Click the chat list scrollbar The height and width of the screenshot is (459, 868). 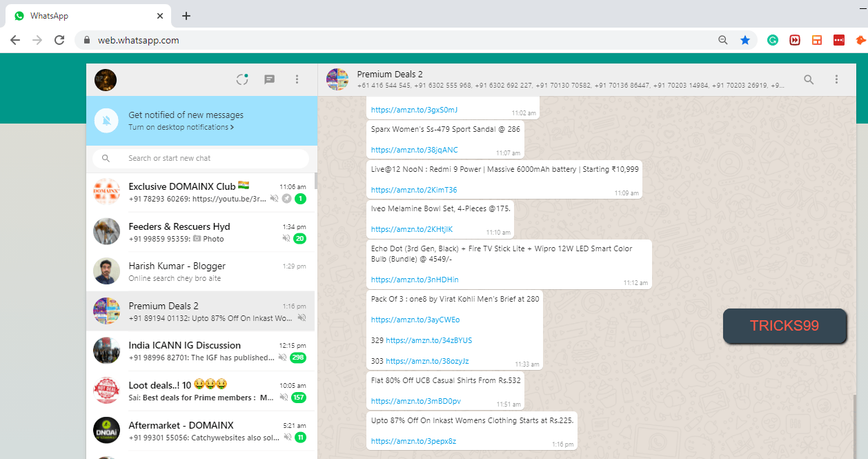click(x=316, y=181)
